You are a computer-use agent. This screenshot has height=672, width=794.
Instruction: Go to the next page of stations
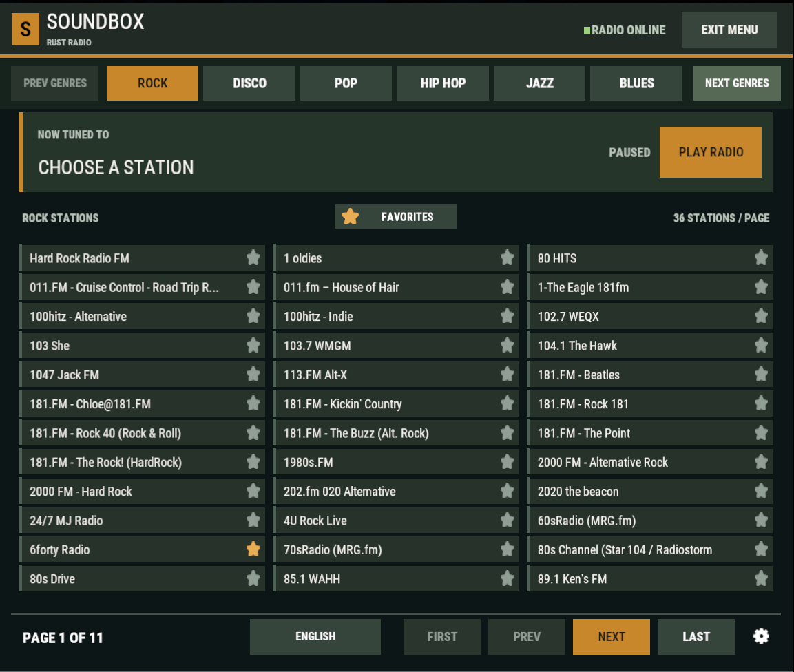pyautogui.click(x=612, y=637)
